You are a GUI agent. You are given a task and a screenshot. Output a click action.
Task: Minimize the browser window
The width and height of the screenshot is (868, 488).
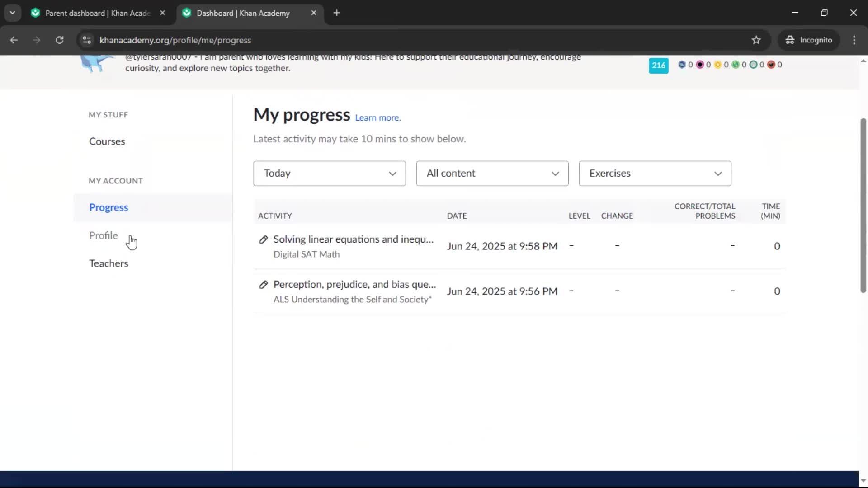(x=795, y=13)
